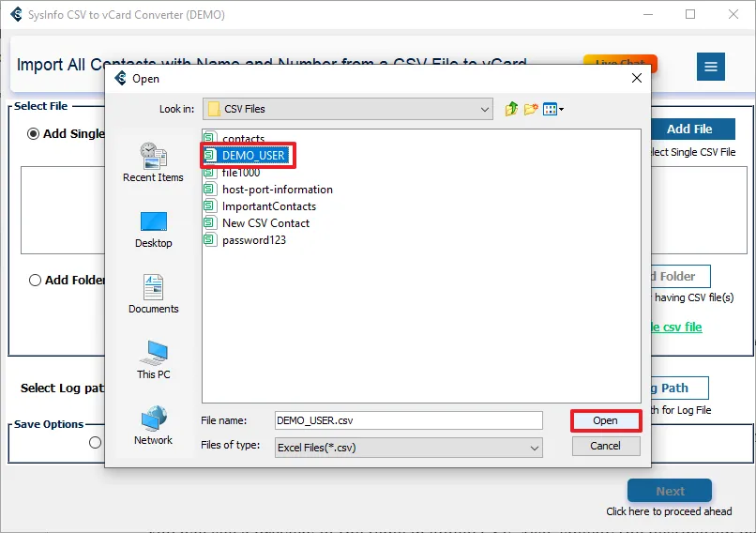756x533 pixels.
Task: Open the view menu icon in dialog
Action: [x=553, y=109]
